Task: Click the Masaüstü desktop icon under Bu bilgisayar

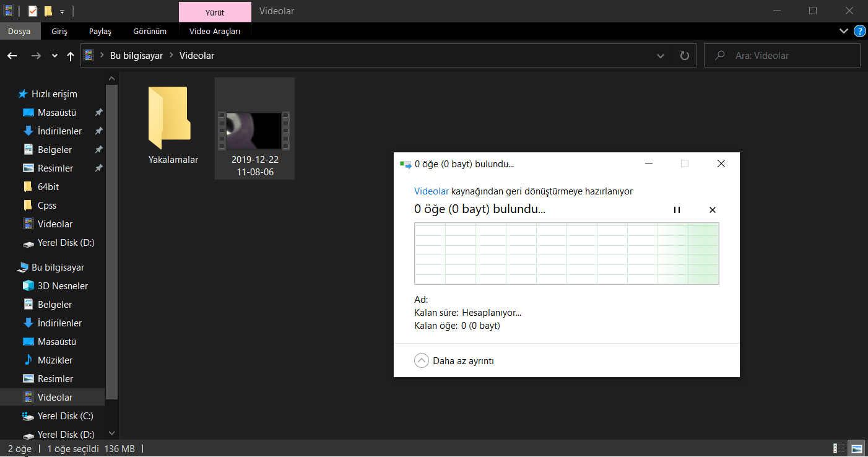Action: coord(28,342)
